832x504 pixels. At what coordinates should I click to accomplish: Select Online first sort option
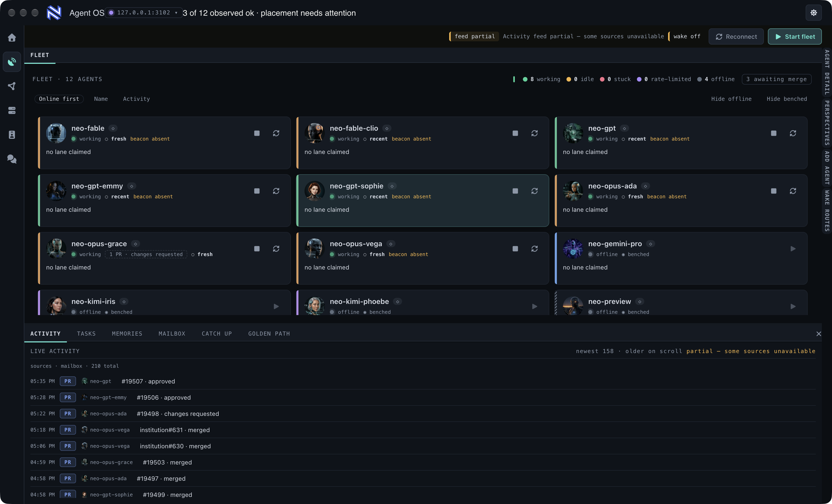click(x=59, y=99)
